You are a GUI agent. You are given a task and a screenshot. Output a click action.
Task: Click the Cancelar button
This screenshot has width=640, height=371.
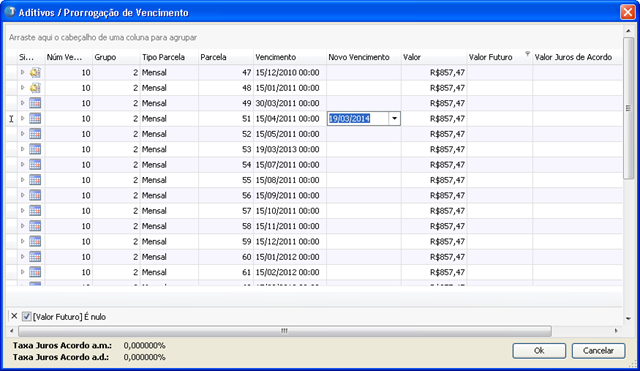click(x=598, y=351)
